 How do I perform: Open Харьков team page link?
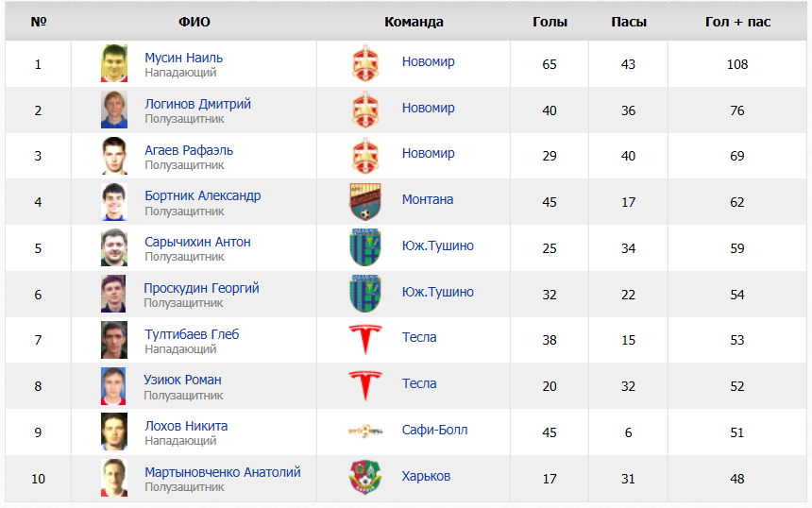pos(426,476)
